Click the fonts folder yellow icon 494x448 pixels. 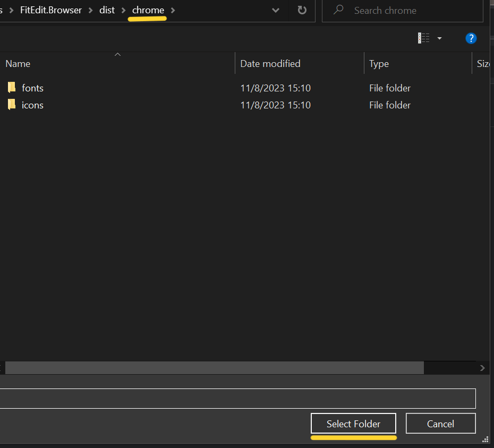[11, 87]
